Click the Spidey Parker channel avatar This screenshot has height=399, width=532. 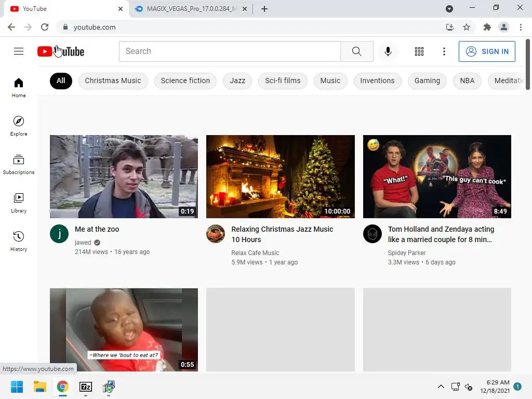coord(372,234)
